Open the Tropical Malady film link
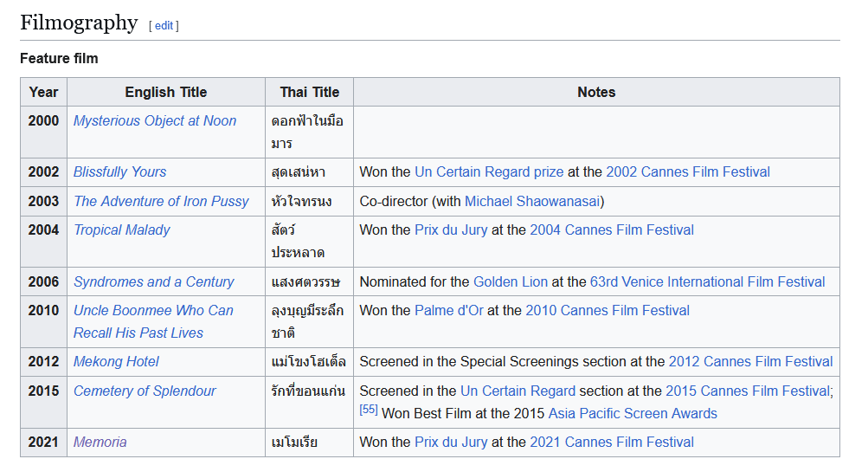This screenshot has height=459, width=868. click(122, 229)
